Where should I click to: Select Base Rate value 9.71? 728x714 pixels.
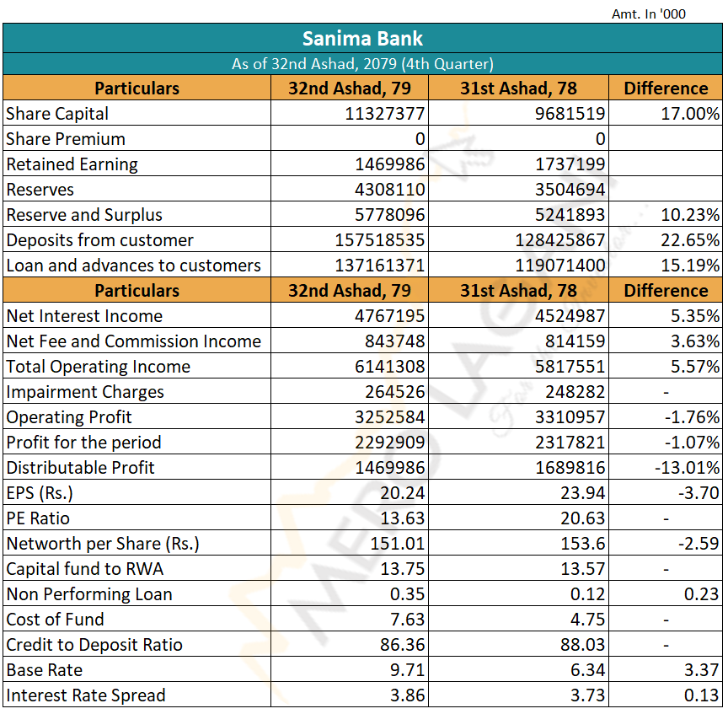pos(407,671)
